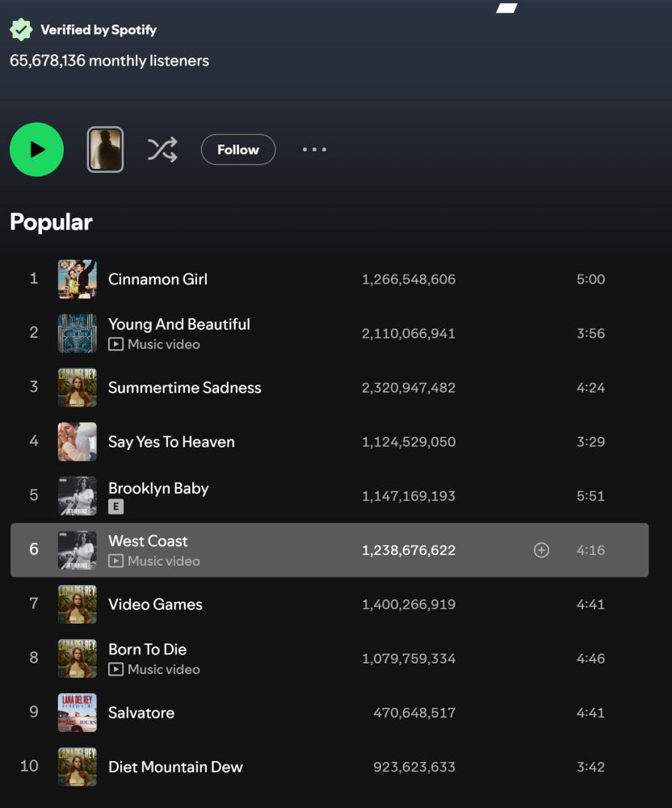This screenshot has width=672, height=808.
Task: Click track number 9 beside Salvatore
Action: pyautogui.click(x=34, y=712)
